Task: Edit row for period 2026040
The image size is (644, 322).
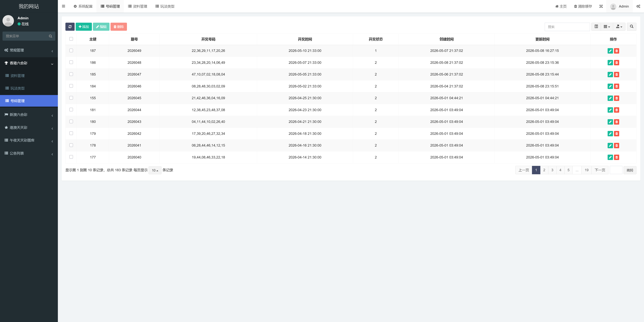Action: click(x=610, y=157)
